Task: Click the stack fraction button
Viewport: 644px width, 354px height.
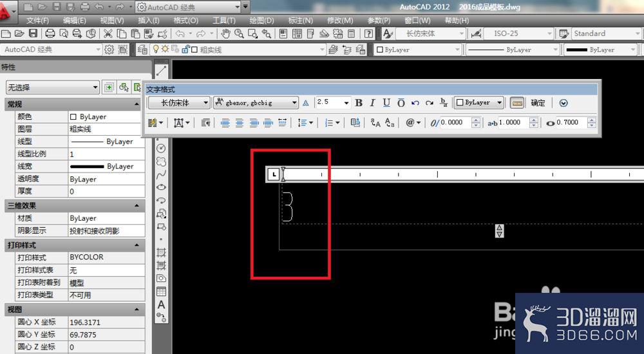Action: click(x=444, y=103)
